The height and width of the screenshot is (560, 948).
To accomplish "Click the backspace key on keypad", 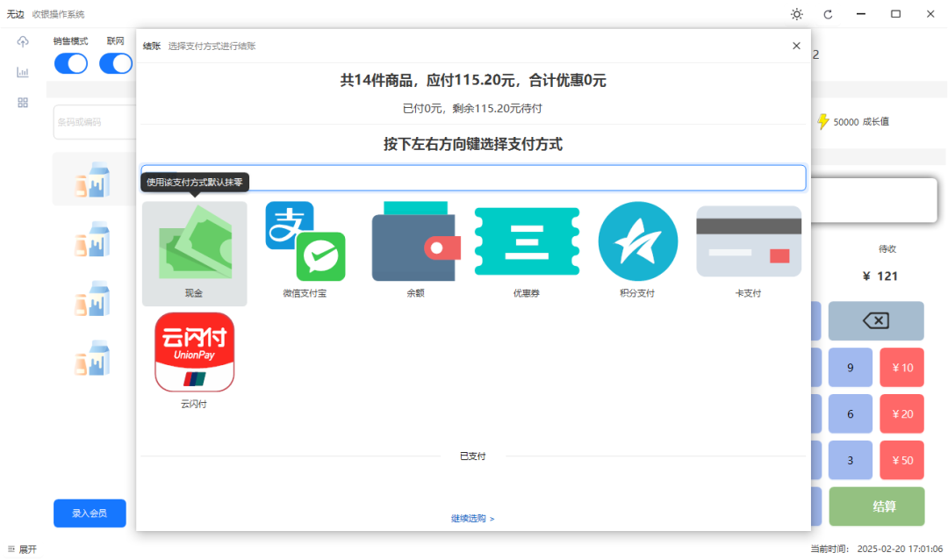I will click(876, 320).
